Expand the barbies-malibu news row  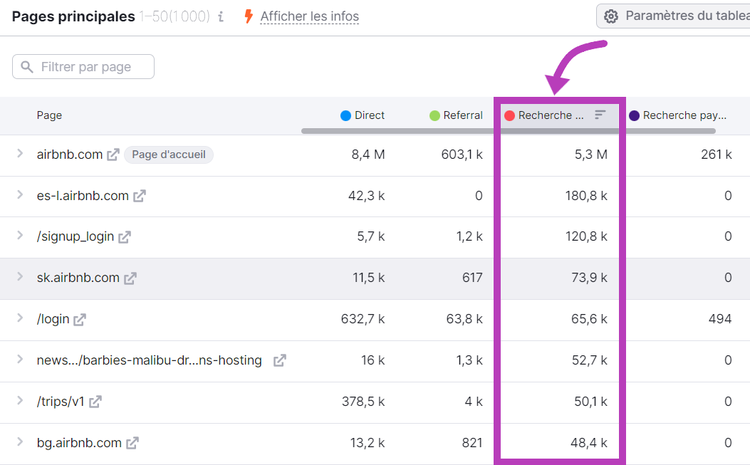(x=20, y=359)
